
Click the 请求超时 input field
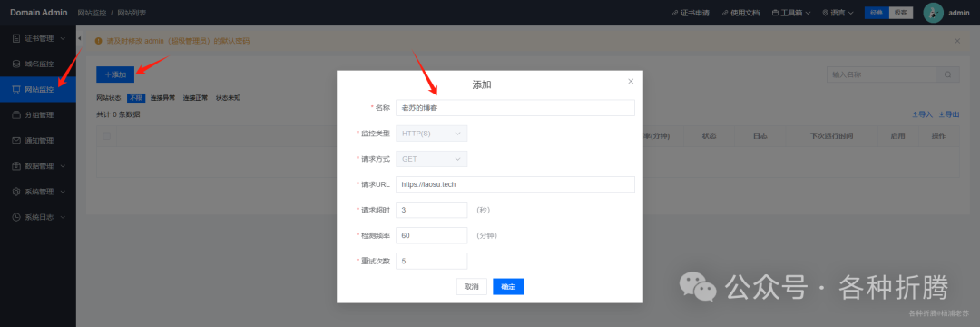431,210
